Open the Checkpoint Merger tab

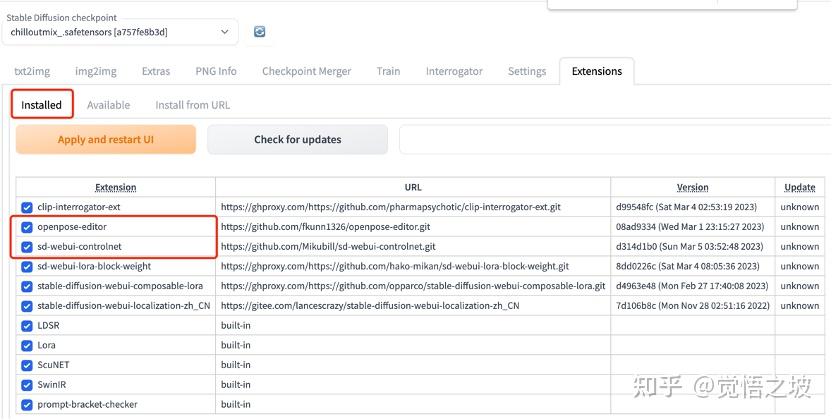click(x=307, y=71)
